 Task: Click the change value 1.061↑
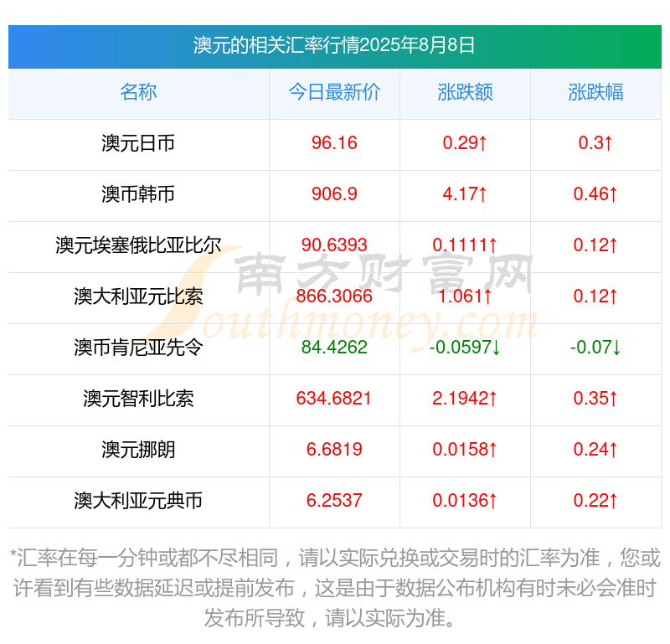pyautogui.click(x=465, y=296)
